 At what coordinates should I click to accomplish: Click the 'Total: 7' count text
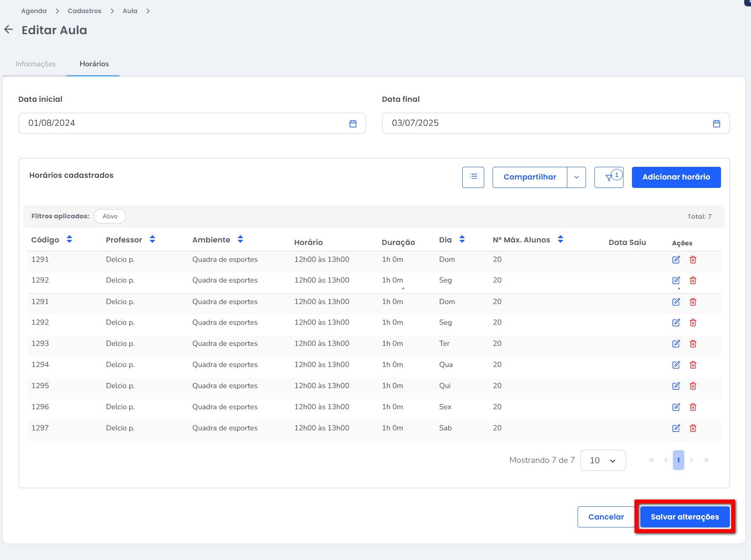[x=699, y=217]
